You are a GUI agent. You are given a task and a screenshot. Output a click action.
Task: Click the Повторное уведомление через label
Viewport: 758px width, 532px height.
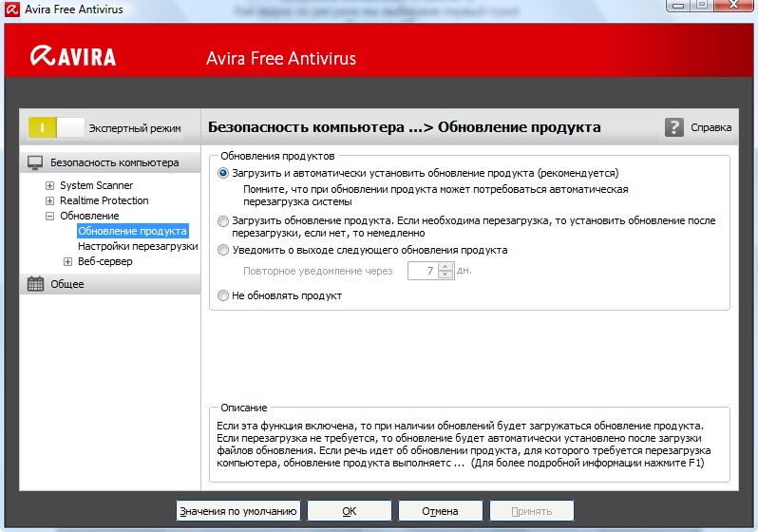coord(317,272)
